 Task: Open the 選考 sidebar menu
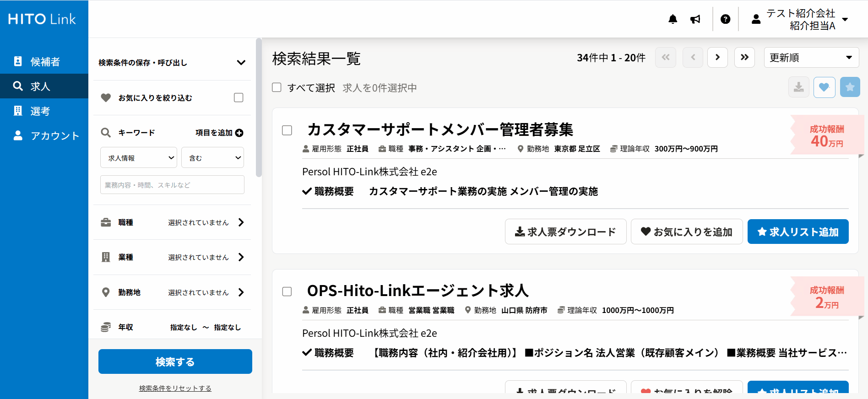[x=44, y=111]
